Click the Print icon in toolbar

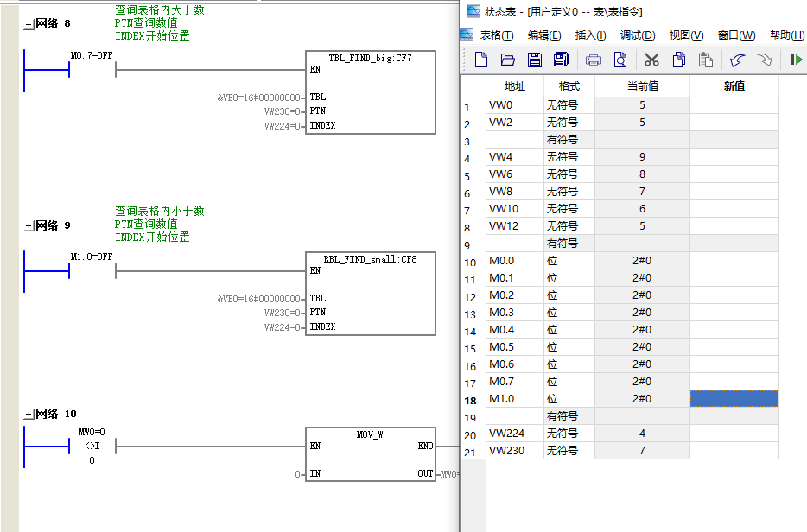point(594,60)
